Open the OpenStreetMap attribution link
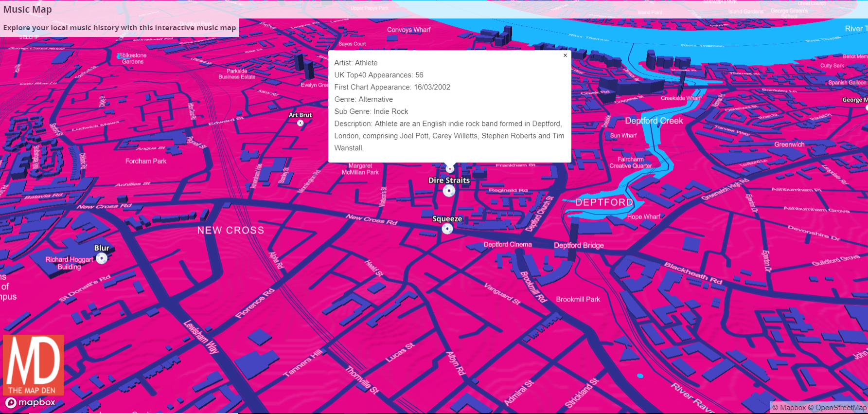 coord(837,408)
